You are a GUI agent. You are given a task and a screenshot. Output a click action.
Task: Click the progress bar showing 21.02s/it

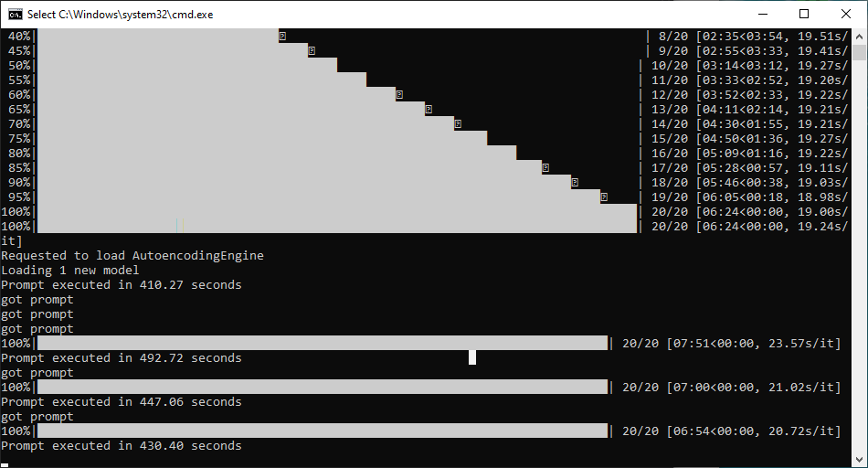(x=322, y=387)
